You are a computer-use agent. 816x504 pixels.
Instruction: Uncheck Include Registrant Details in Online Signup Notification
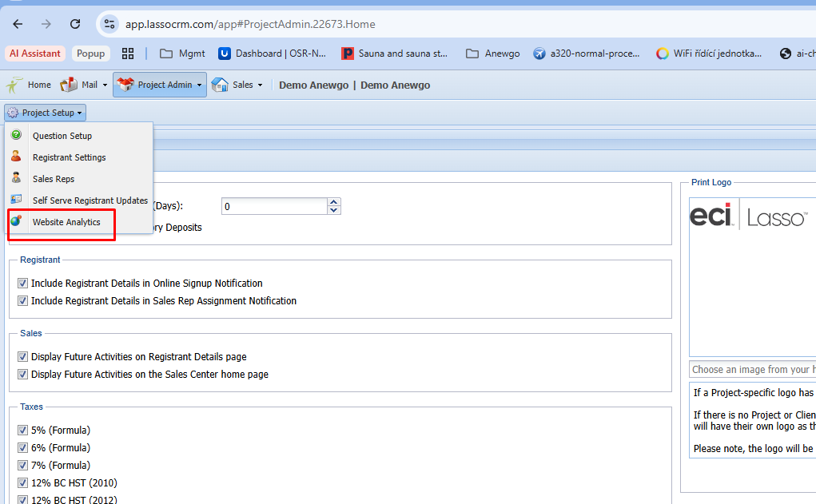pos(22,284)
